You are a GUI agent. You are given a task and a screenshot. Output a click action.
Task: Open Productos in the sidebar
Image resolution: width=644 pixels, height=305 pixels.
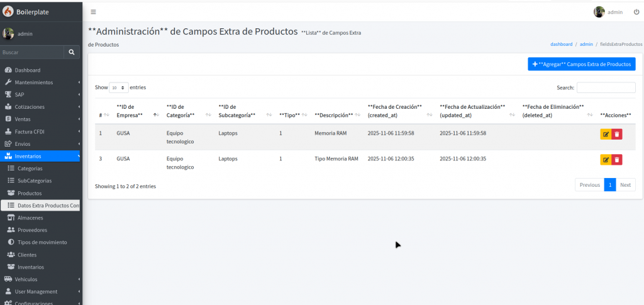tap(30, 193)
